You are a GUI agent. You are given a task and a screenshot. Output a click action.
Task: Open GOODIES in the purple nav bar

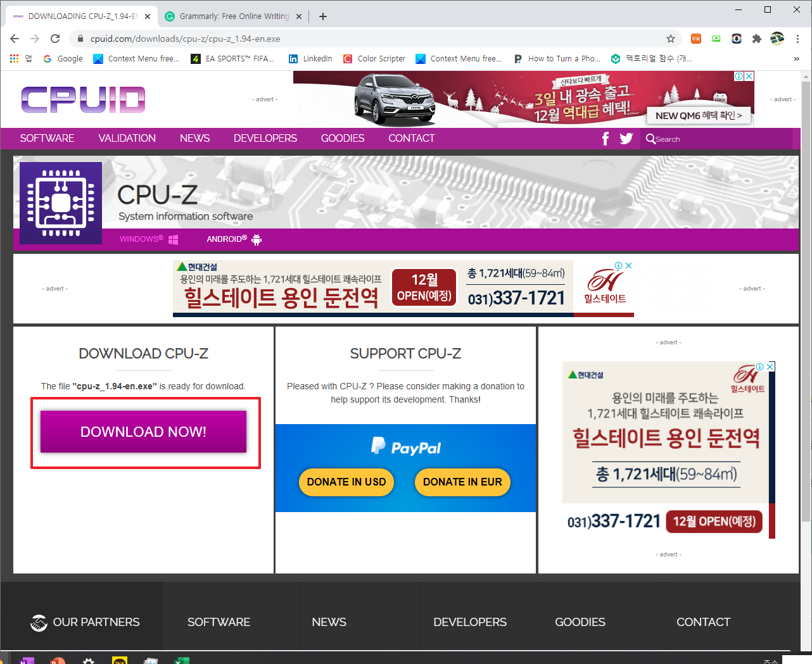click(343, 139)
